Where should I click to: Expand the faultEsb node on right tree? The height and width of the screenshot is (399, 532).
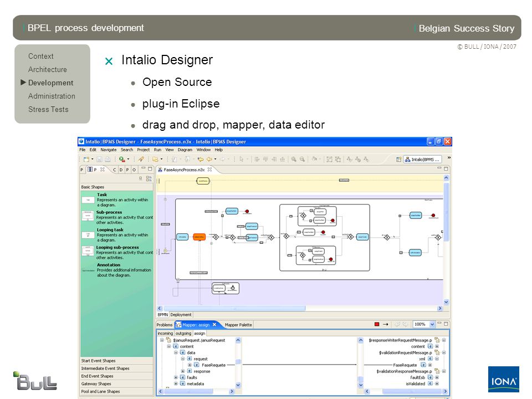[x=437, y=377]
